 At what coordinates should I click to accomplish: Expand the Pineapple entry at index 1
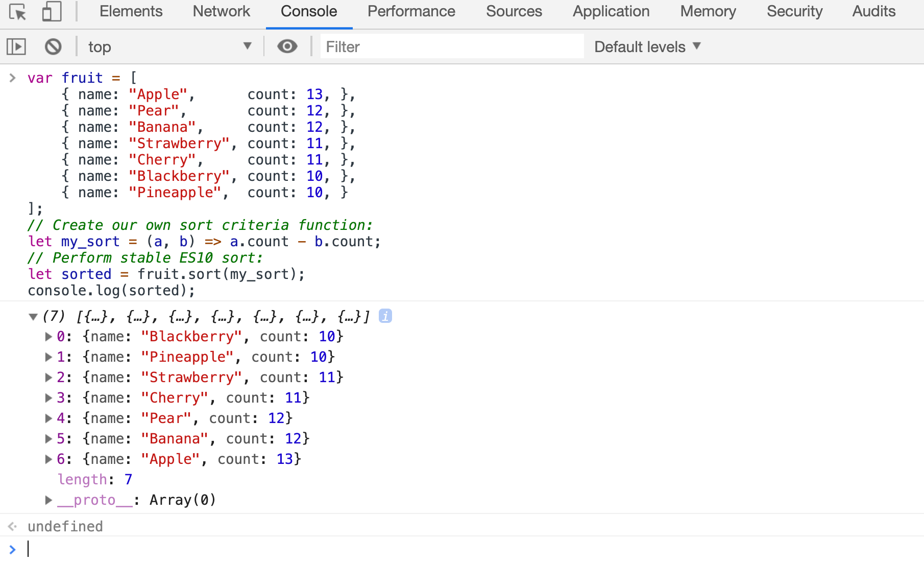48,357
